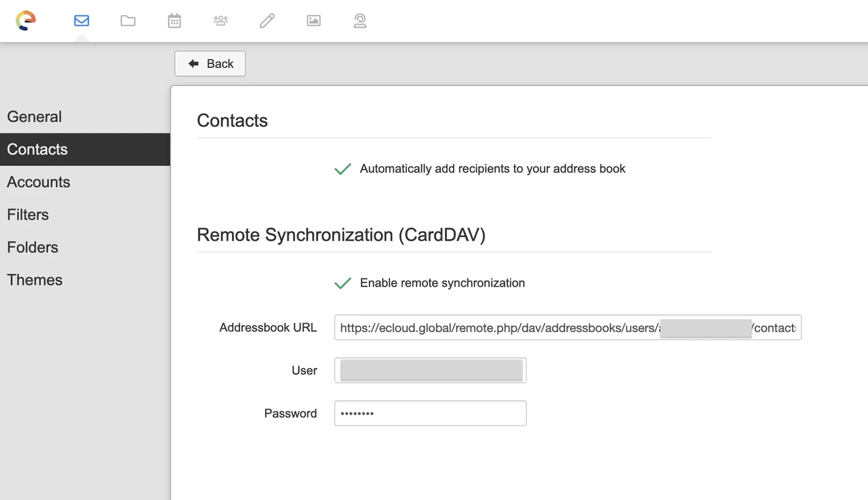Click the Password label text
Image resolution: width=868 pixels, height=500 pixels.
tap(290, 413)
